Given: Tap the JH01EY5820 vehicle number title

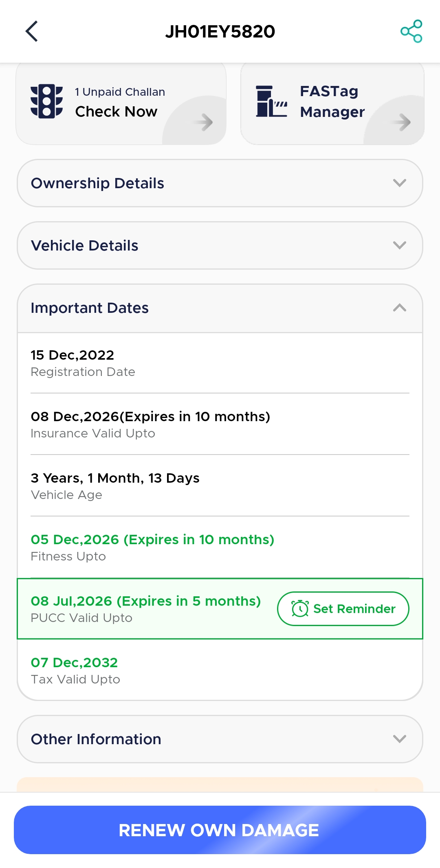Looking at the screenshot, I should [220, 31].
